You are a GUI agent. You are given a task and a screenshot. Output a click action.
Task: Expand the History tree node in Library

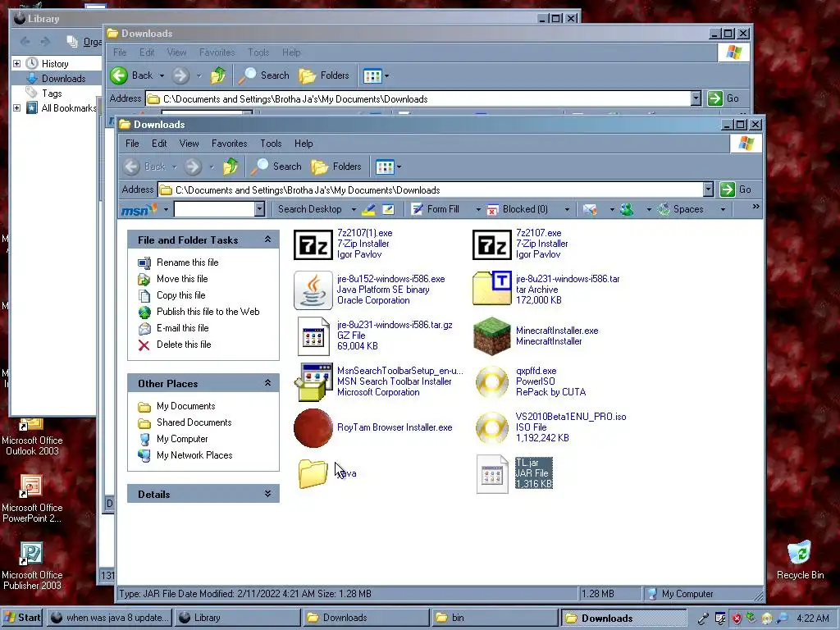point(16,63)
